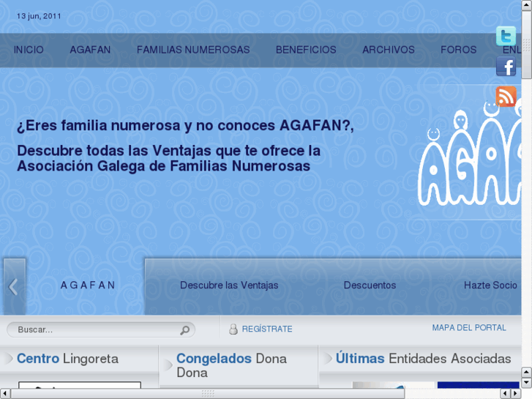Click the 13 jun, 2011 date text

pyautogui.click(x=39, y=16)
